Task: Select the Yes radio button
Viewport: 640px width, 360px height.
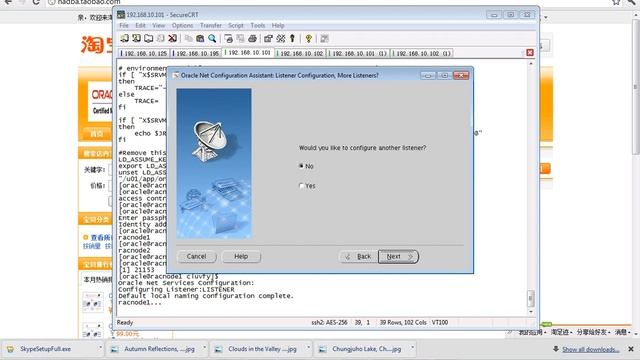Action: [301, 186]
